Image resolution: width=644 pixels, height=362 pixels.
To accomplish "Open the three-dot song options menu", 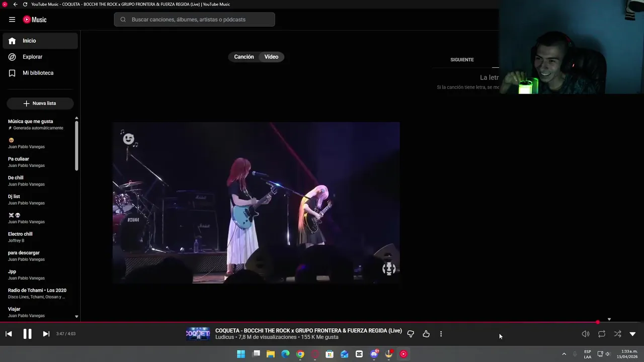I will click(441, 334).
